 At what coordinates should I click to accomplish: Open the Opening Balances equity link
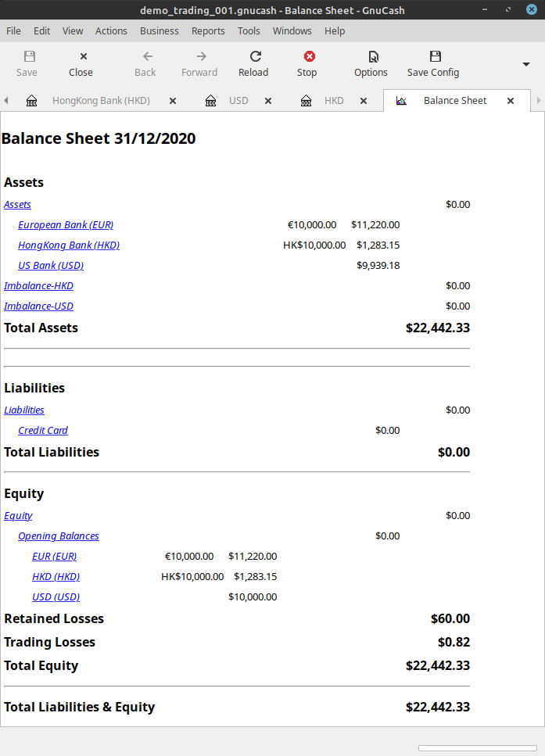(59, 536)
